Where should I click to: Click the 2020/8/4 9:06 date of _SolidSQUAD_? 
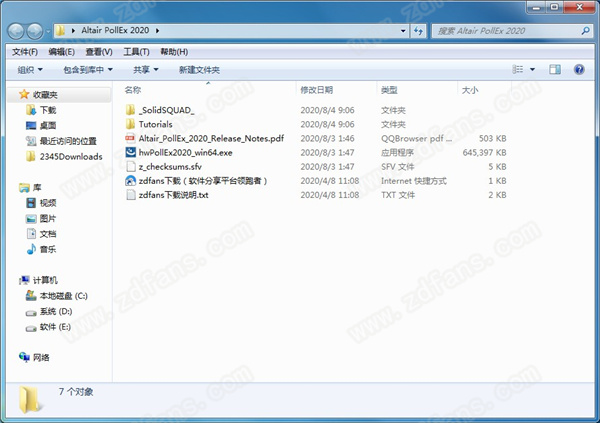coord(327,110)
